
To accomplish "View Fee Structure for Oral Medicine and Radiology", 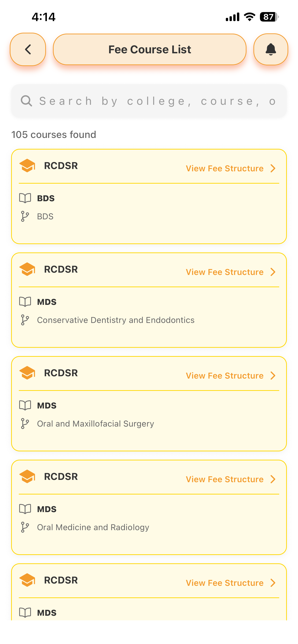I will 224,479.
